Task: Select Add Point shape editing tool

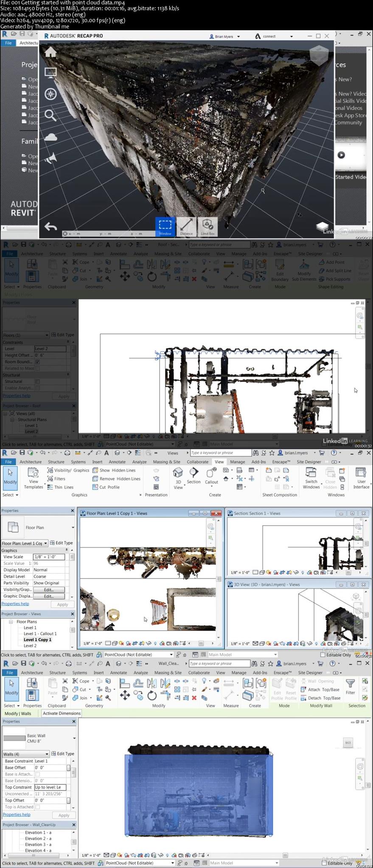Action: click(332, 262)
